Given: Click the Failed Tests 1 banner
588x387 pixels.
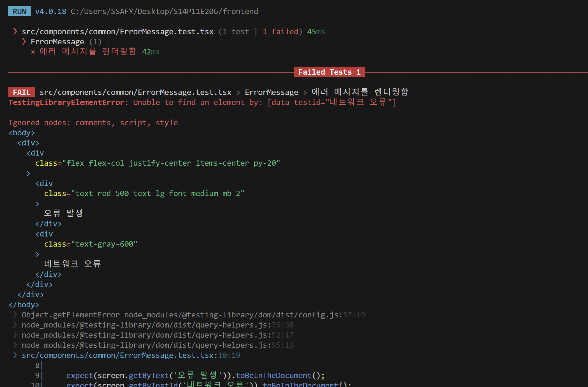Looking at the screenshot, I should coord(329,72).
